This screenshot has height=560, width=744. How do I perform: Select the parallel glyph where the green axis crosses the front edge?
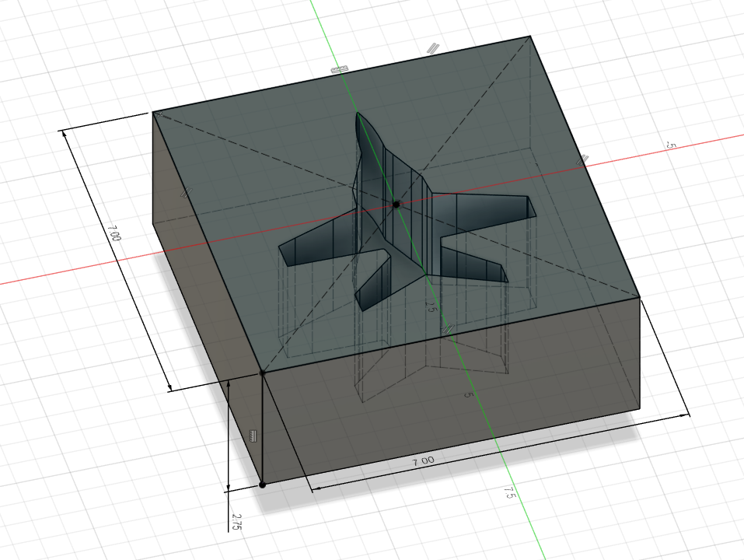pyautogui.click(x=449, y=329)
